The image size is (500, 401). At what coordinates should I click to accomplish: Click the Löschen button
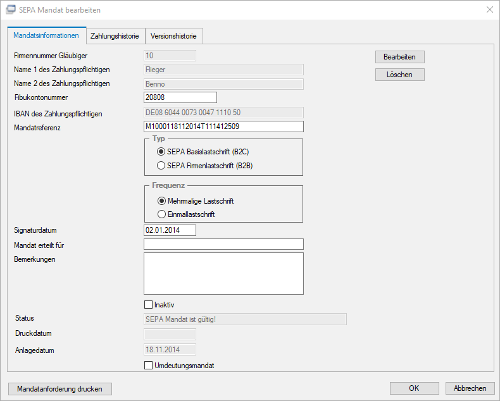click(400, 74)
